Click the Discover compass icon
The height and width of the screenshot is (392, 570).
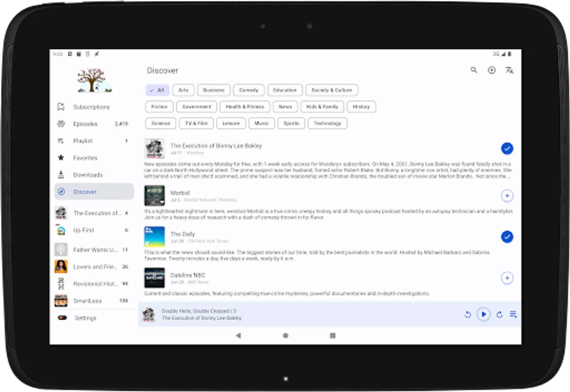point(61,192)
